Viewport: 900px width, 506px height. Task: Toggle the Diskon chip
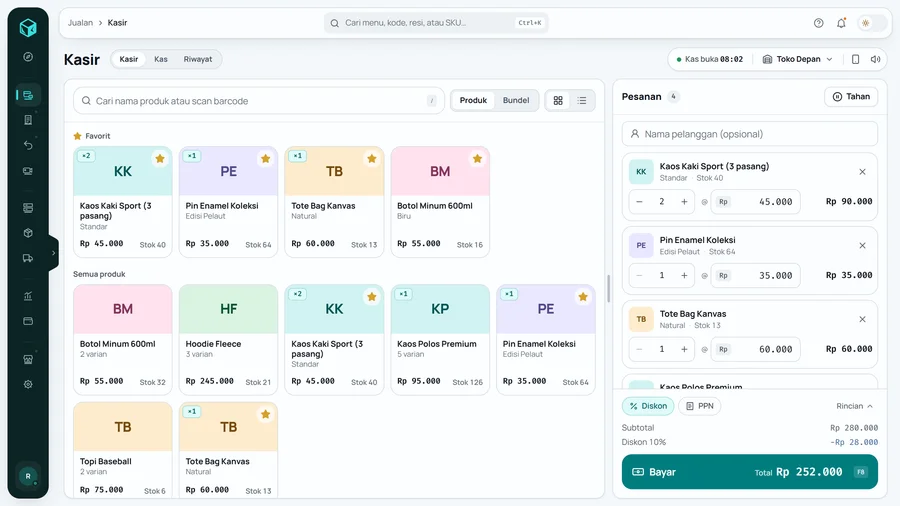[x=648, y=406]
